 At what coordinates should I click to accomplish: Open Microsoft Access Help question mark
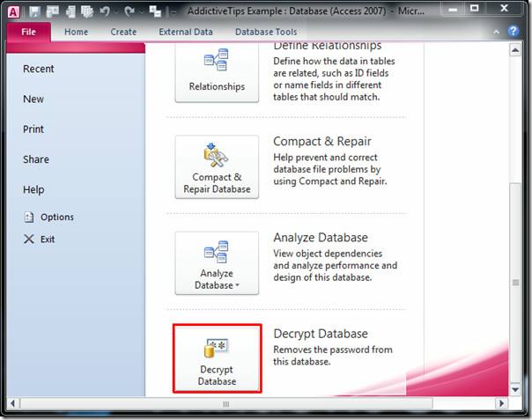pos(513,31)
